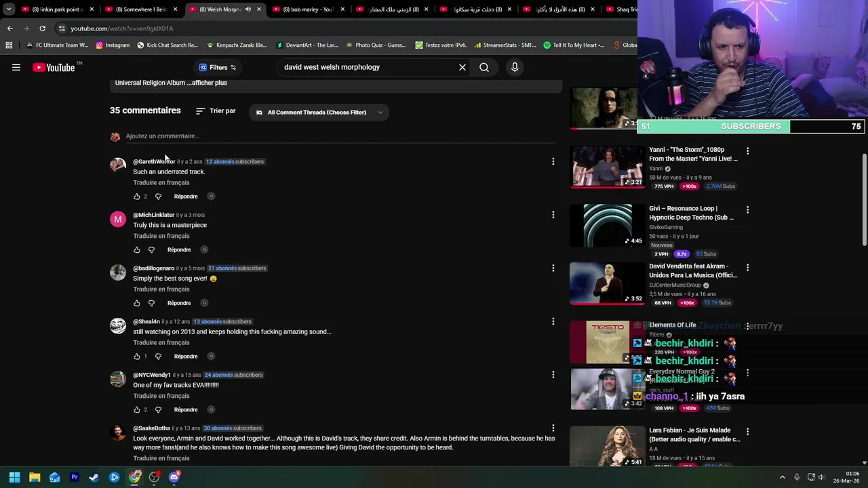Open more options for the Givi video
Viewport: 868px width, 488px height.
[747, 209]
